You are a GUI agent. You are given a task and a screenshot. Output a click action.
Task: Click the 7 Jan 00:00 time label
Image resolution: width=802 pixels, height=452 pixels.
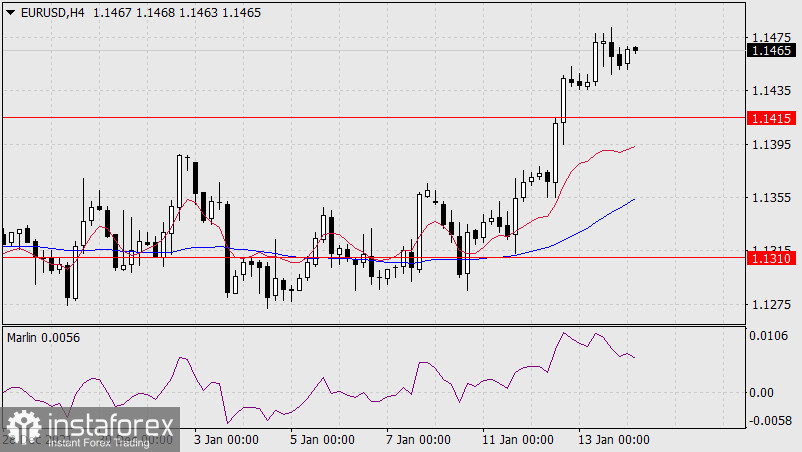[418, 440]
